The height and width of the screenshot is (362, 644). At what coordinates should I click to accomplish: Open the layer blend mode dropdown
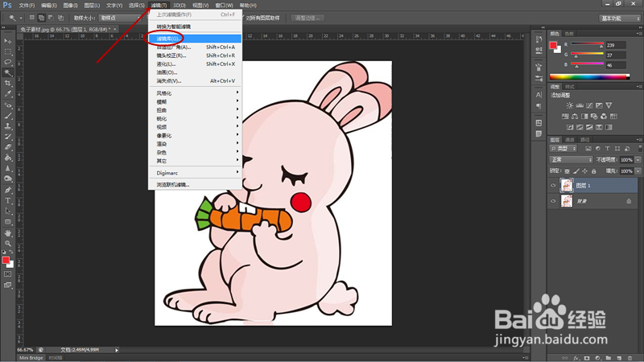(571, 159)
